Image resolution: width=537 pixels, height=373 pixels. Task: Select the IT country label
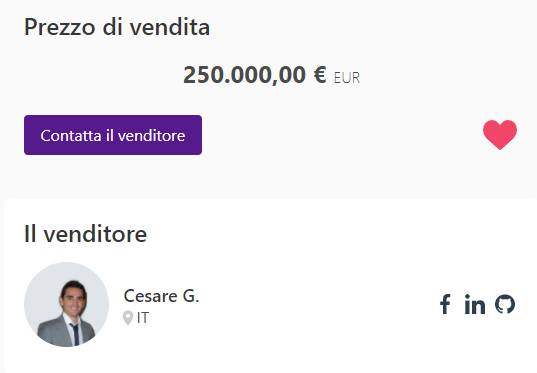click(143, 318)
